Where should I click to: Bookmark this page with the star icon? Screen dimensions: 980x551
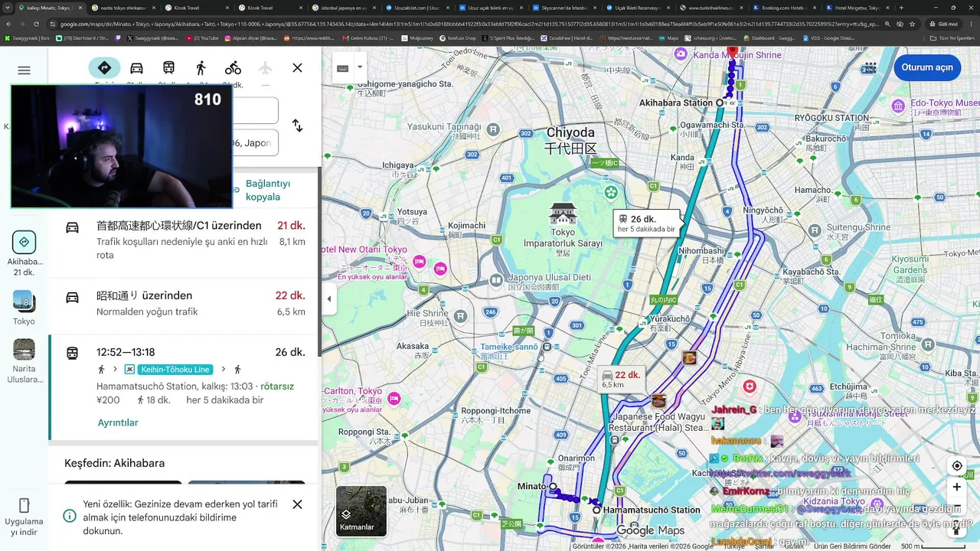coord(913,24)
